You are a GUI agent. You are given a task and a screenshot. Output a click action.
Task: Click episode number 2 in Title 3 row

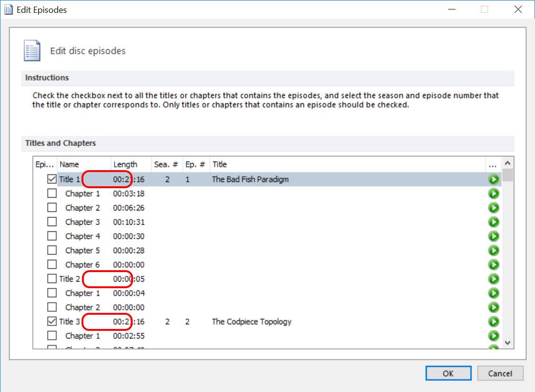point(187,322)
